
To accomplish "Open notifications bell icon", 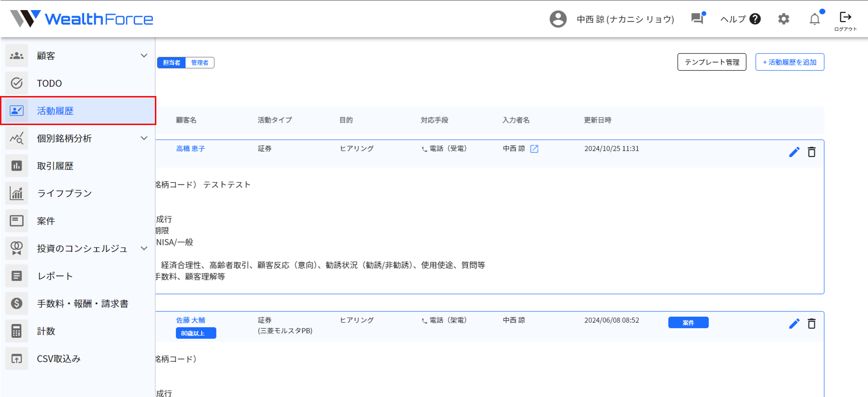I will 814,19.
